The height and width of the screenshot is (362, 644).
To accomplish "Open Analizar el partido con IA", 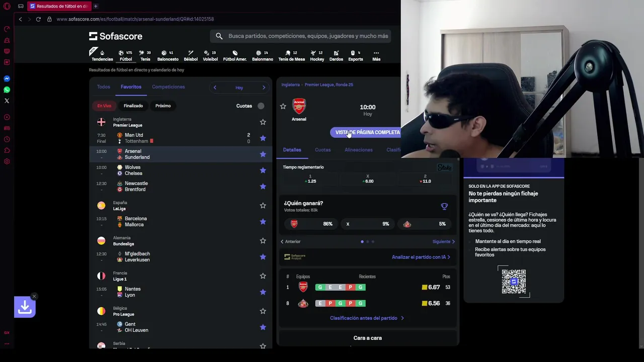I will tap(421, 257).
